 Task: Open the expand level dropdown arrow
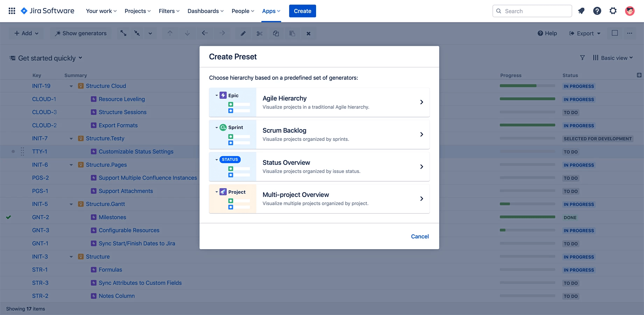(x=150, y=33)
